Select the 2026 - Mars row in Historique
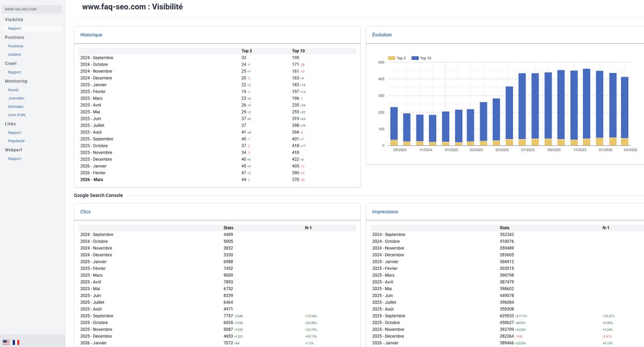644x347 pixels. tap(218, 180)
